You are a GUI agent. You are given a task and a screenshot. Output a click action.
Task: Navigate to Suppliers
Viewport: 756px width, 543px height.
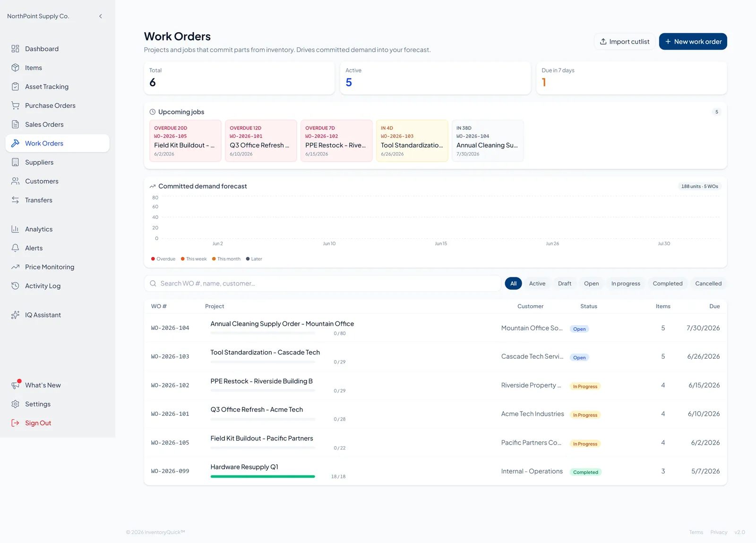57,162
